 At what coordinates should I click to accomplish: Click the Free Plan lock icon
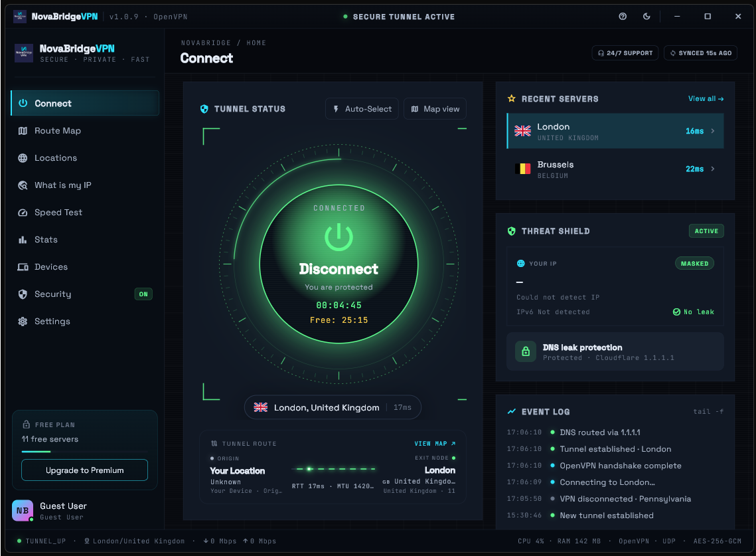click(x=27, y=424)
